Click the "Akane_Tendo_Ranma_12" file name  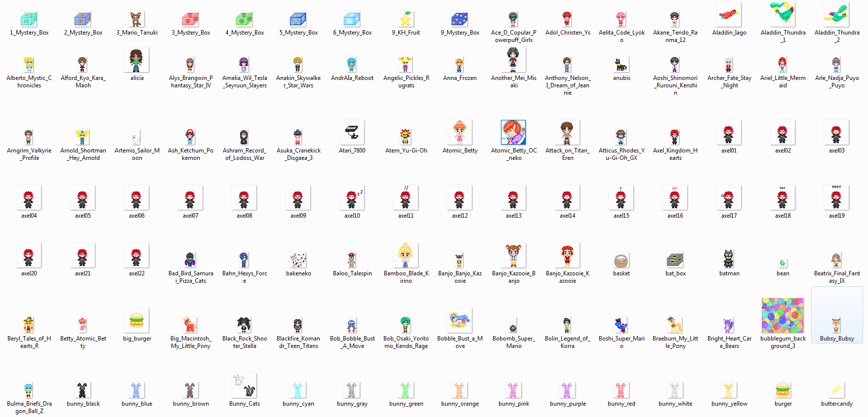tap(675, 36)
